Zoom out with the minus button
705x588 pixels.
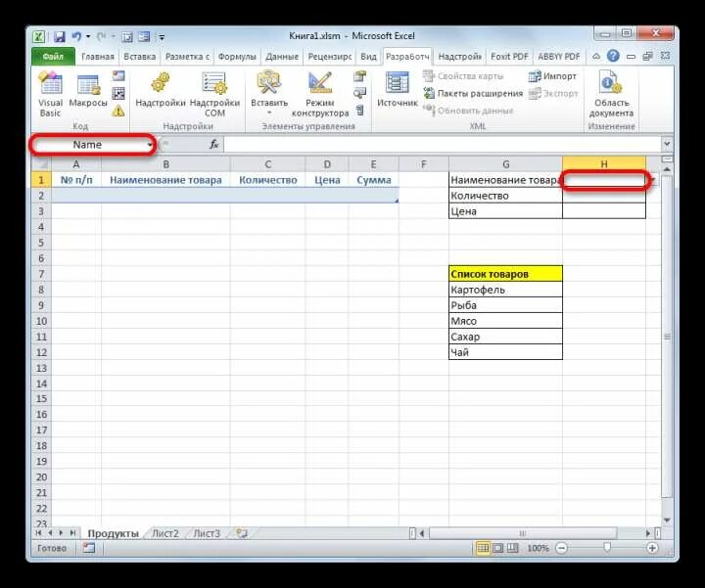pos(561,548)
